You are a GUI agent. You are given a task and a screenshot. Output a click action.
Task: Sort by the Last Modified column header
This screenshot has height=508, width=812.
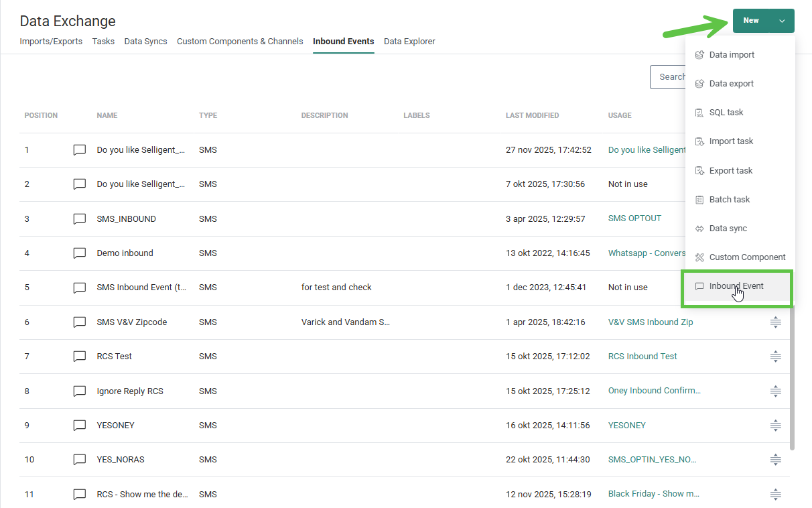[532, 115]
